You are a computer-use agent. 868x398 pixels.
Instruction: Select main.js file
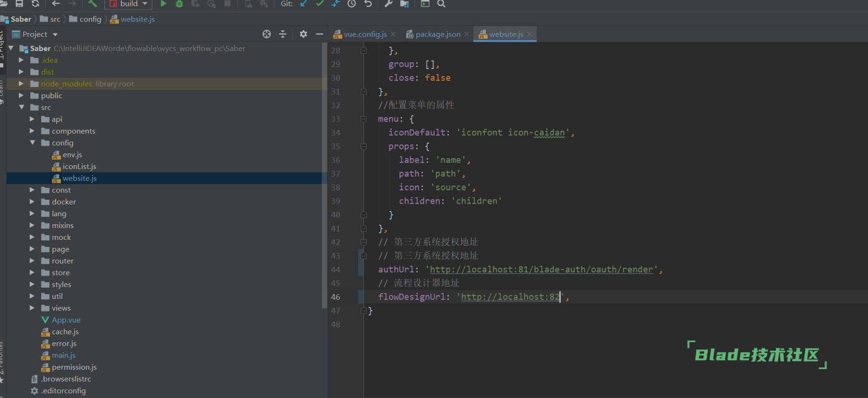63,356
